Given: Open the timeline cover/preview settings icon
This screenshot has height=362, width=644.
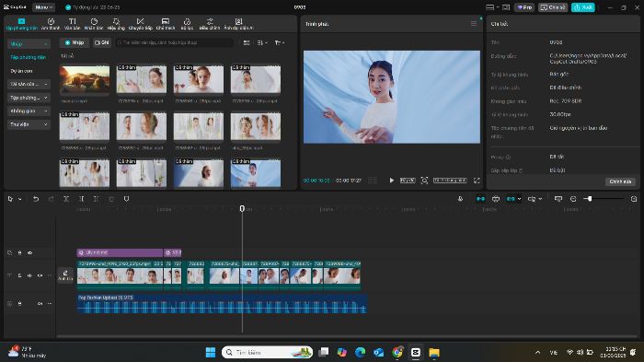Looking at the screenshot, I should pyautogui.click(x=558, y=199).
